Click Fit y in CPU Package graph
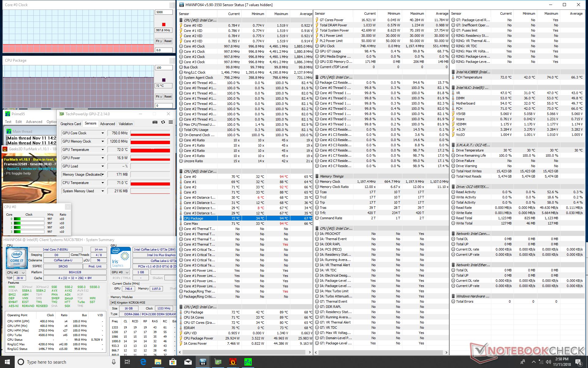This screenshot has height=368, width=588. click(159, 97)
